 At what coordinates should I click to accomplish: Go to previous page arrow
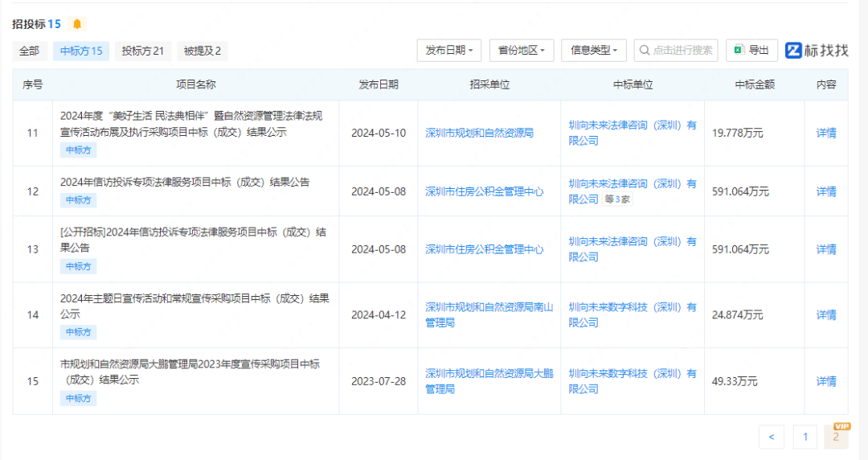[x=771, y=437]
